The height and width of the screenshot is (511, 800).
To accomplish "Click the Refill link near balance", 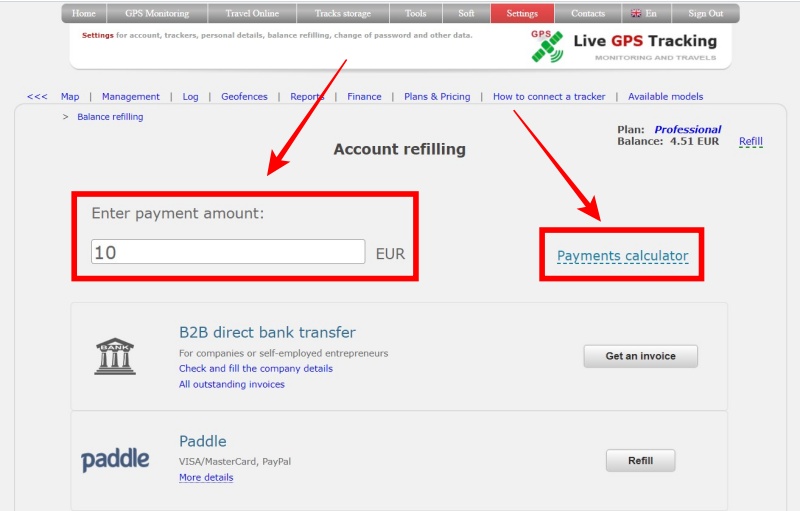I will 750,142.
